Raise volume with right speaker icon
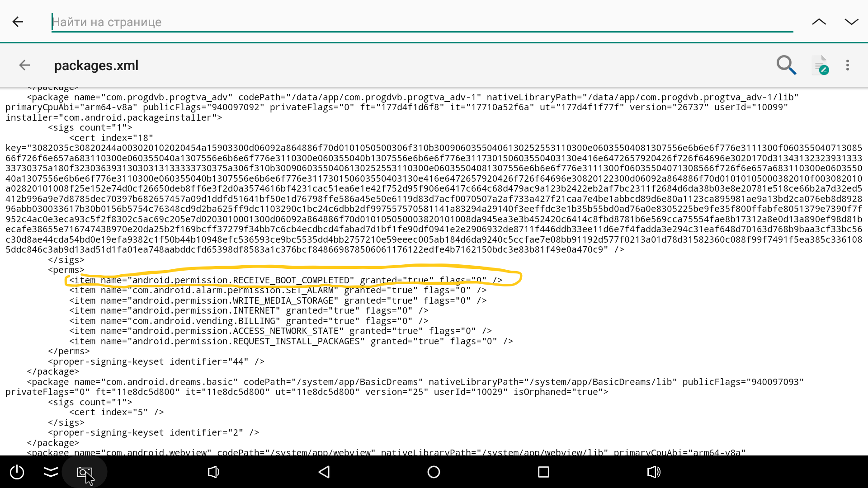 (654, 472)
